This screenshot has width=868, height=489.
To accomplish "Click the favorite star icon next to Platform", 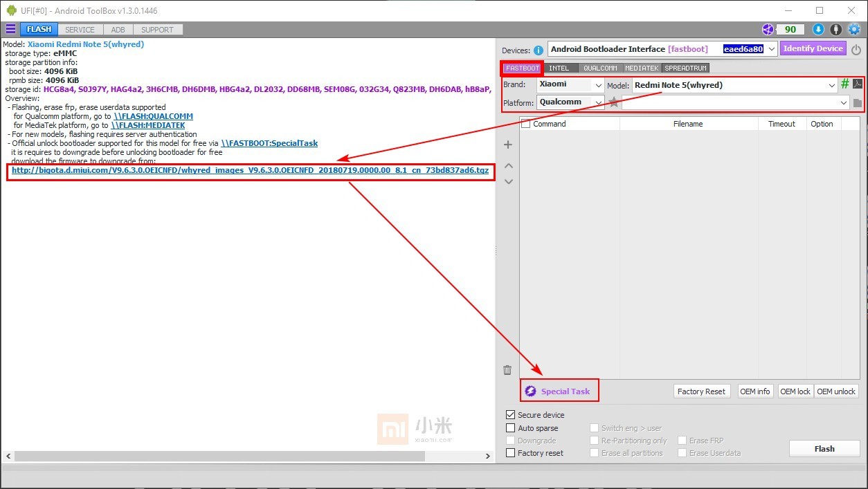I will click(x=613, y=102).
